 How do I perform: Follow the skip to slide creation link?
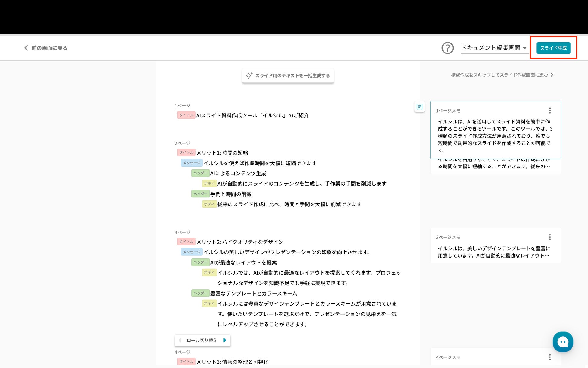click(x=502, y=75)
